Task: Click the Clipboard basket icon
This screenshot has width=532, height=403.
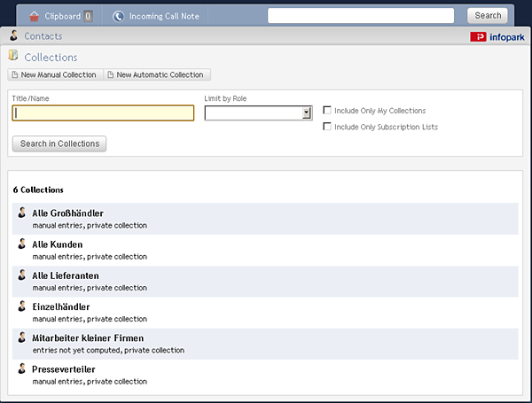Action: coord(35,16)
